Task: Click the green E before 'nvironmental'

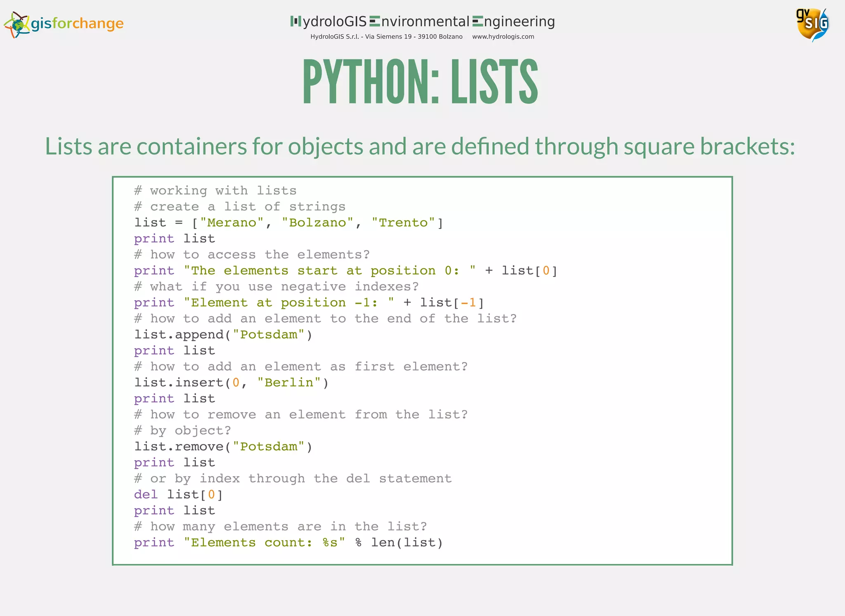Action: (375, 21)
